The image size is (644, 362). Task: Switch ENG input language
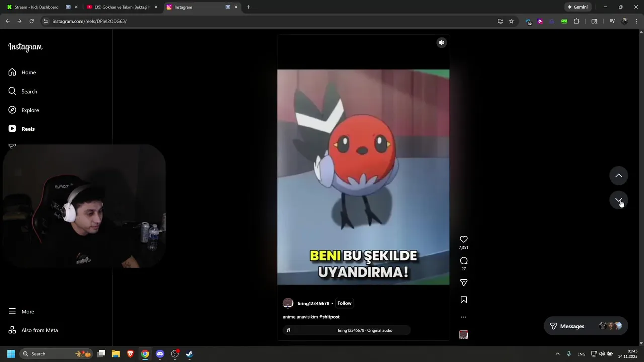point(581,354)
